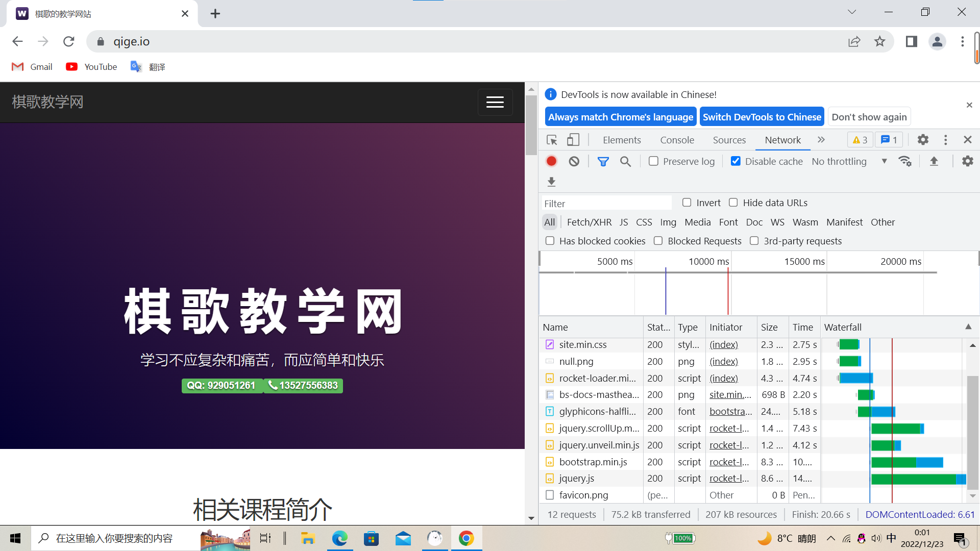Toggle the network filter funnel icon
This screenshot has height=551, width=980.
603,161
